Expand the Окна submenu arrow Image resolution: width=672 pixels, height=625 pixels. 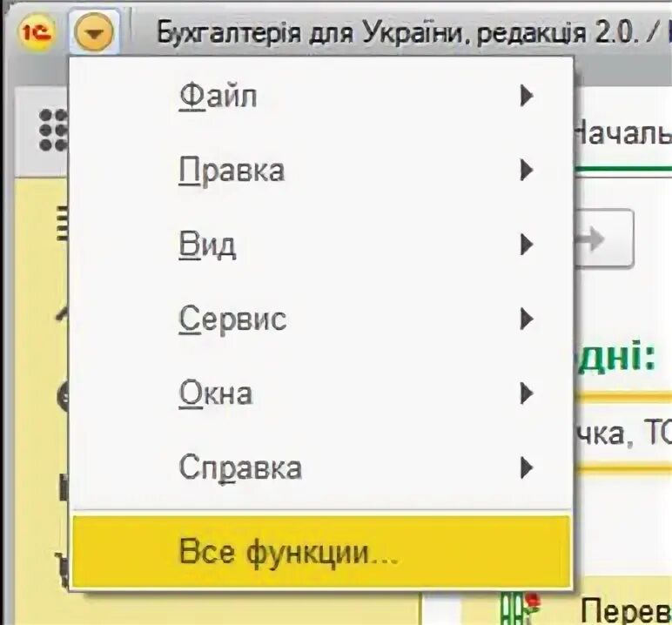click(x=527, y=393)
